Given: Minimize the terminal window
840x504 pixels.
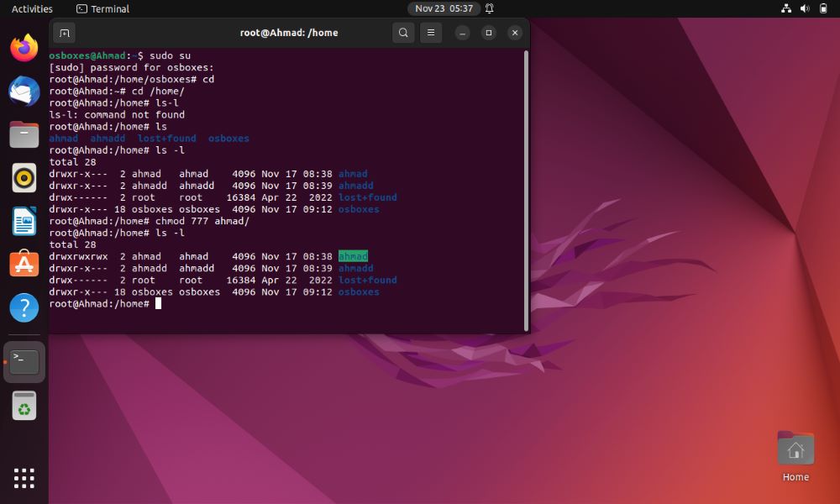Looking at the screenshot, I should tap(462, 33).
